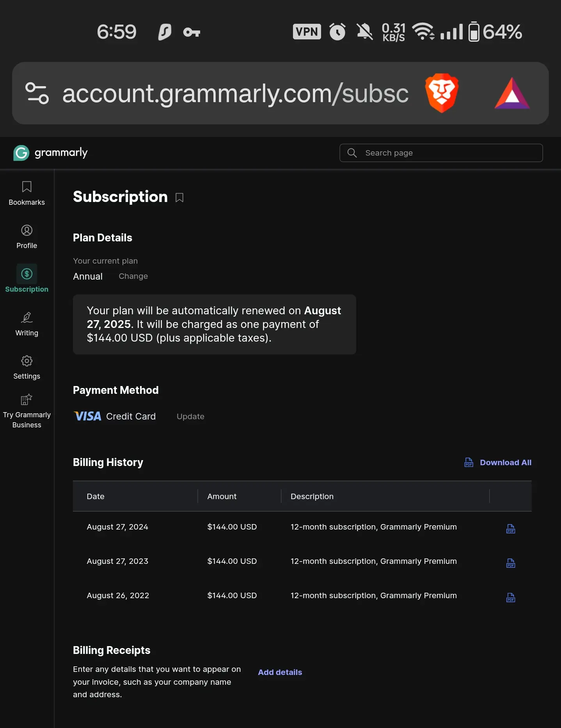Viewport: 561px width, 728px height.
Task: Click $144.00 USD amount for 2024 row
Action: click(232, 527)
